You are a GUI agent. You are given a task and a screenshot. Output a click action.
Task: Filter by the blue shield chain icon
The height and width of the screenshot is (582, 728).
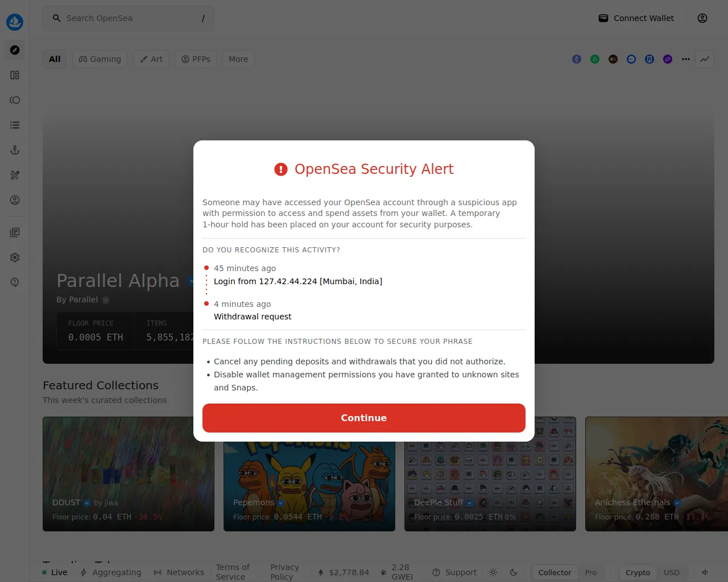[650, 59]
